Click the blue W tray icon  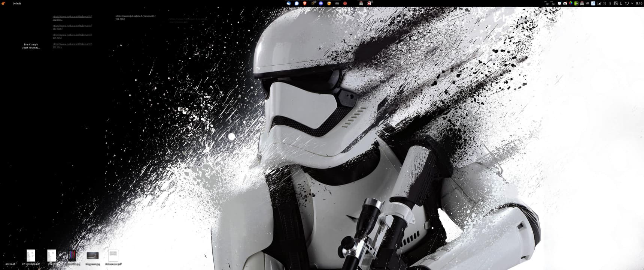tap(593, 3)
